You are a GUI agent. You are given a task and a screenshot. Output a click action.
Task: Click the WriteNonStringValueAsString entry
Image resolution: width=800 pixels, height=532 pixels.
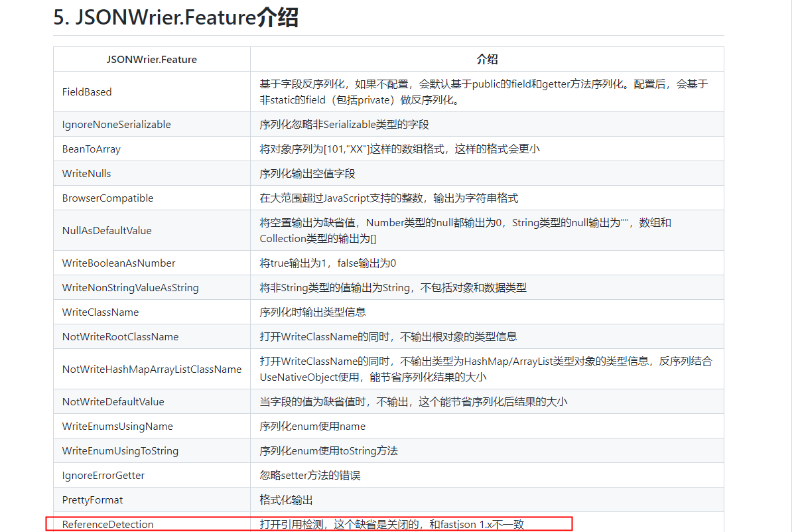click(x=131, y=287)
